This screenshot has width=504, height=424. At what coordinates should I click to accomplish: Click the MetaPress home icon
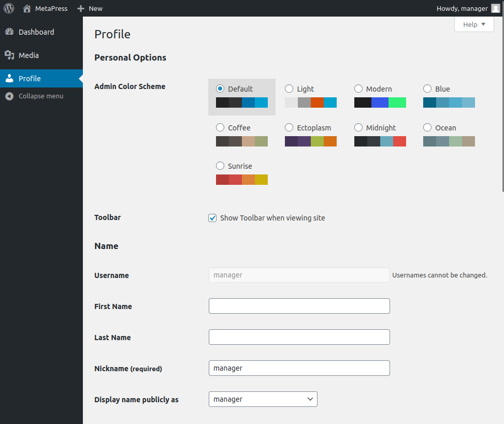(x=27, y=8)
